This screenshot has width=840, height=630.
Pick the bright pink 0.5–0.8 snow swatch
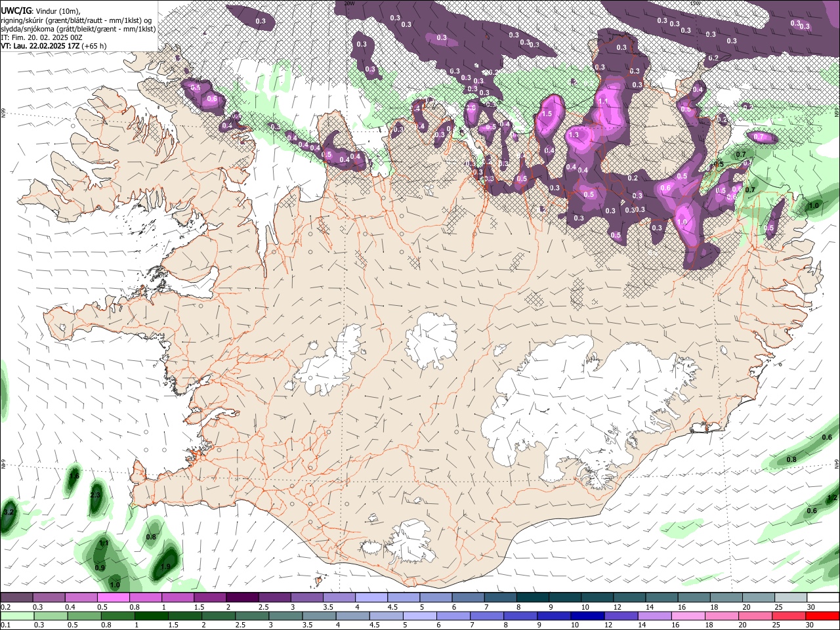tap(113, 598)
